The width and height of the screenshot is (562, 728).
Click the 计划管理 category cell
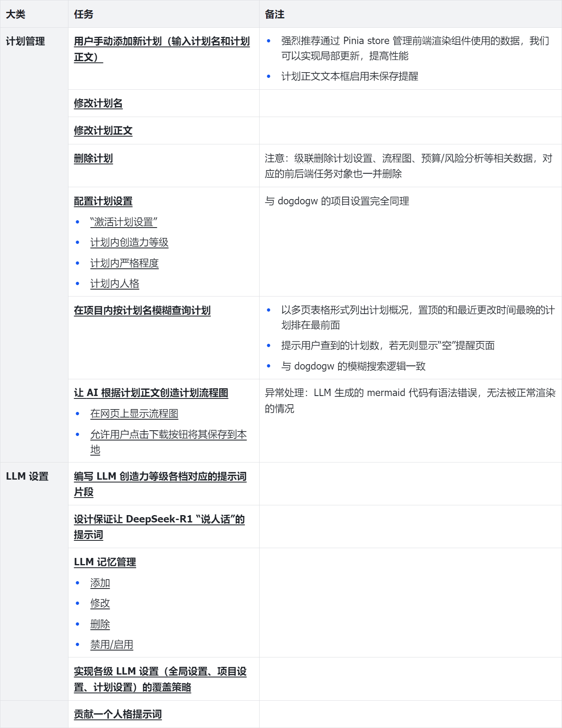click(x=34, y=245)
